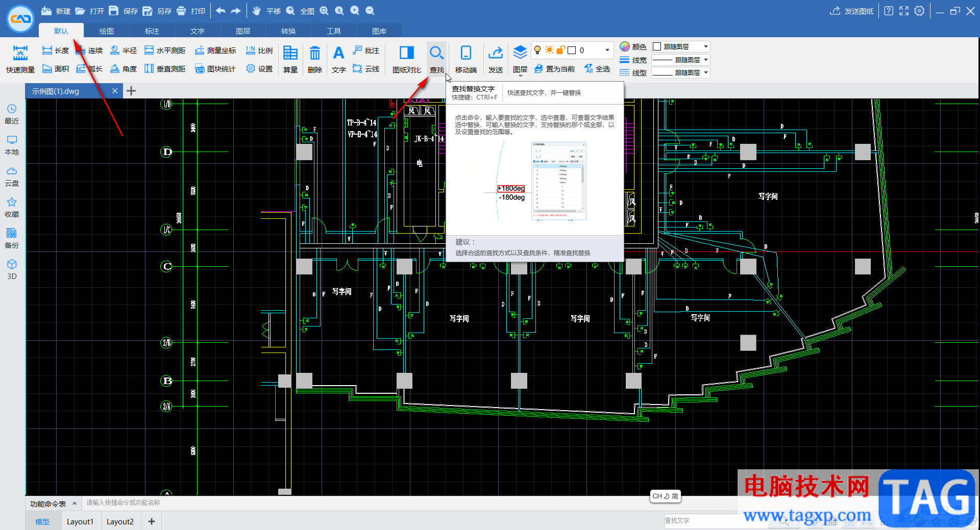980x530 pixels.
Task: Undo the last action
Action: tap(220, 11)
